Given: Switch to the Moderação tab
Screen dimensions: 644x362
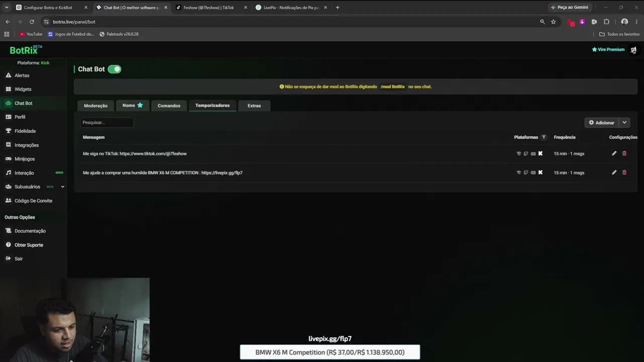Looking at the screenshot, I should 96,106.
